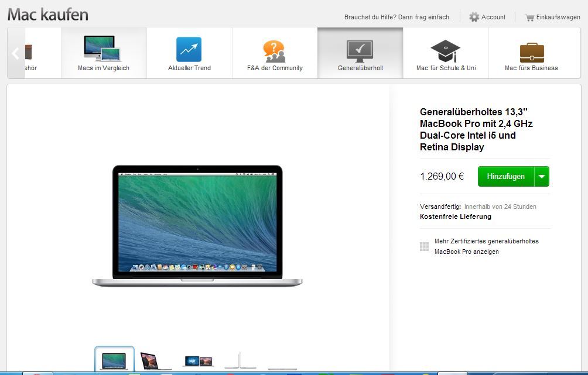Expand the Hinzufügen dropdown arrow
Image resolution: width=588 pixels, height=375 pixels.
pos(542,177)
